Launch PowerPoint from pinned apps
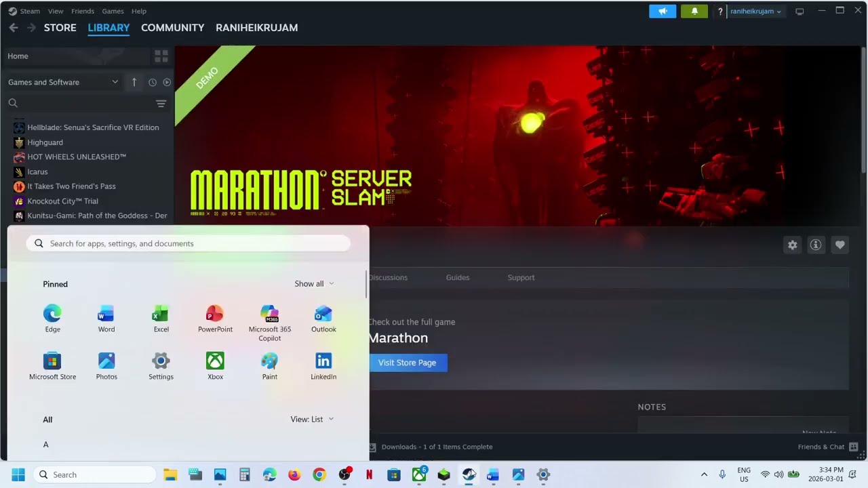 tap(215, 319)
